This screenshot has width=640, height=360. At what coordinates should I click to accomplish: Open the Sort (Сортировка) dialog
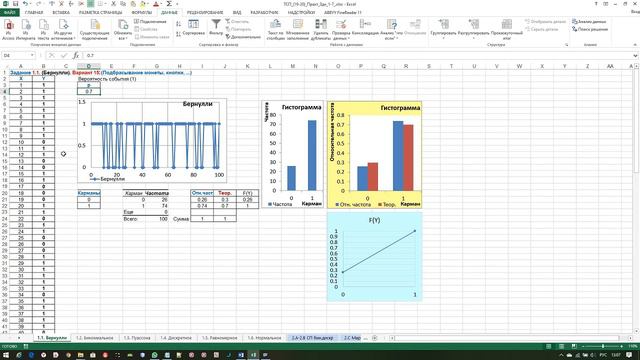click(x=193, y=28)
